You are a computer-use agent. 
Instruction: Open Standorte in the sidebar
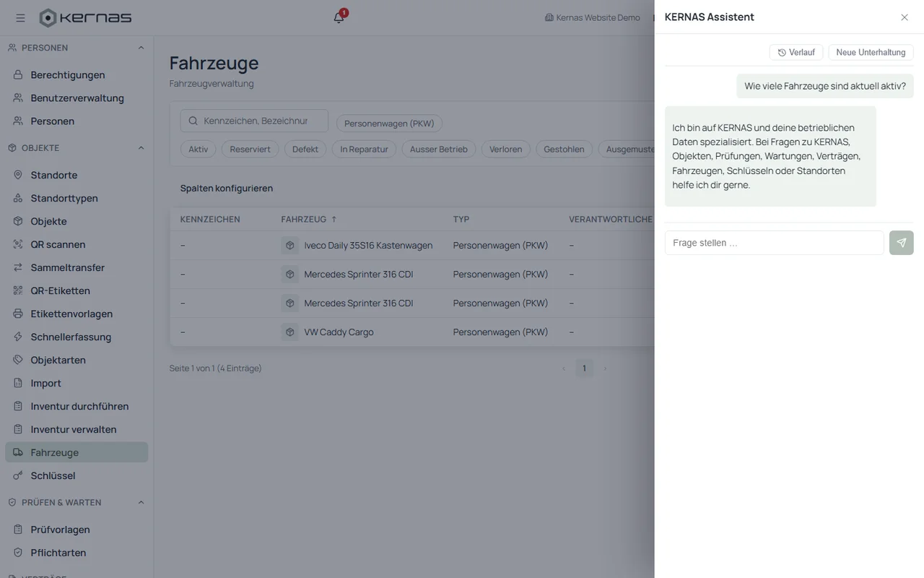tap(77, 175)
